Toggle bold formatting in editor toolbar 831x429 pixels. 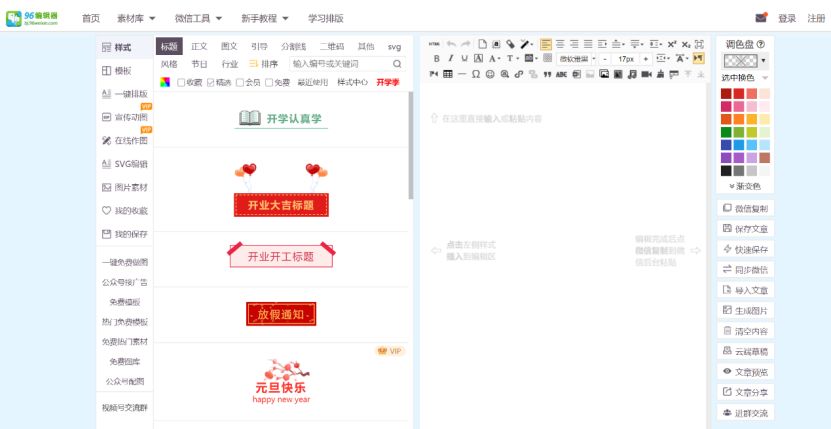[x=436, y=59]
